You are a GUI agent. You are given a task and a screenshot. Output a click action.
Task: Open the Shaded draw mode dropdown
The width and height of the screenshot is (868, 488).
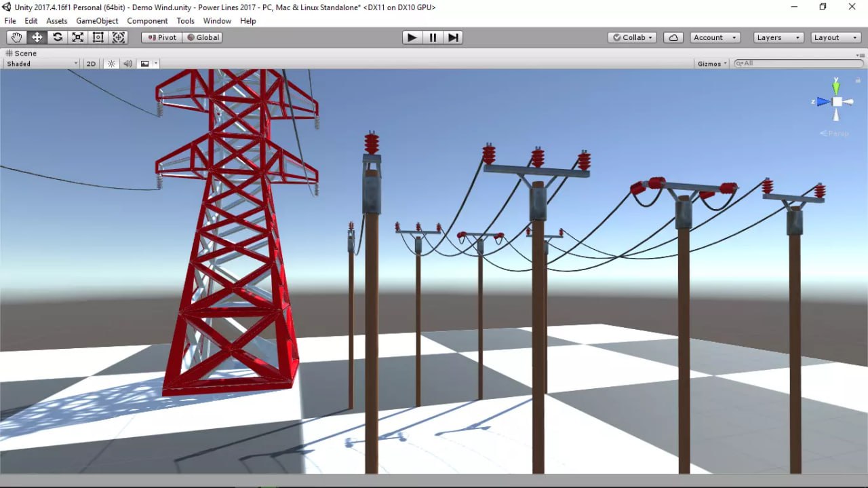click(41, 63)
